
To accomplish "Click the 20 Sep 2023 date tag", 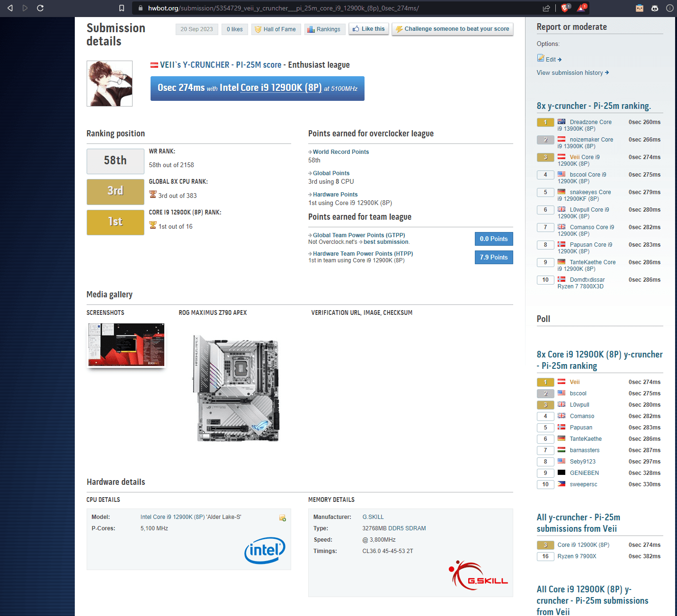I will click(x=196, y=29).
